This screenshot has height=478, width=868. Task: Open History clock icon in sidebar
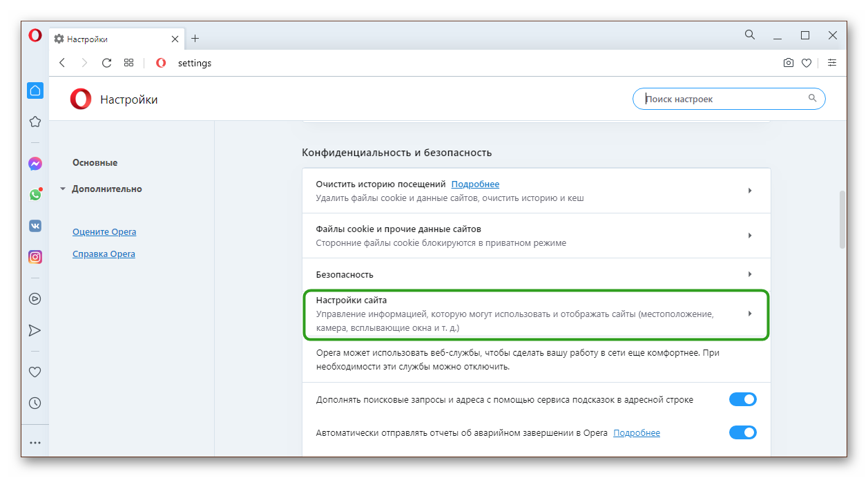(35, 403)
